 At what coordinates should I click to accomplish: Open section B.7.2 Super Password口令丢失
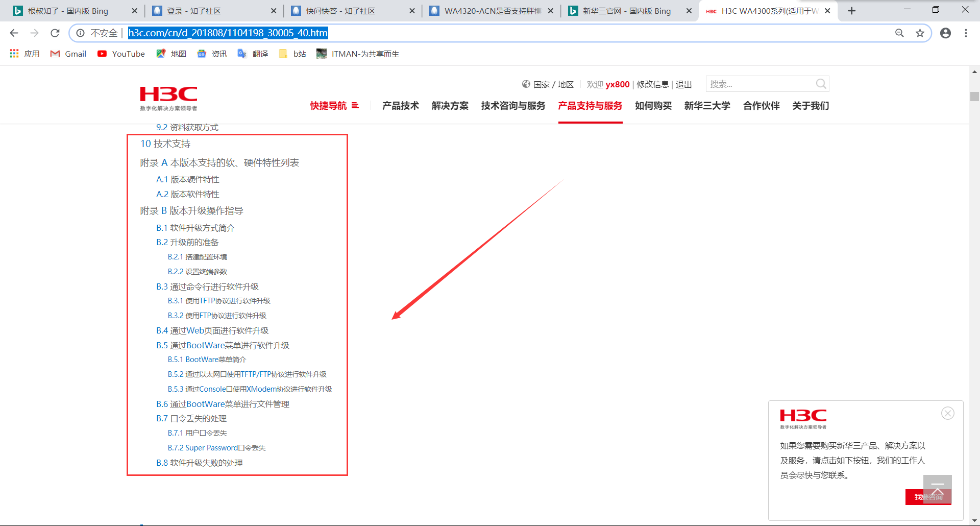tap(217, 448)
